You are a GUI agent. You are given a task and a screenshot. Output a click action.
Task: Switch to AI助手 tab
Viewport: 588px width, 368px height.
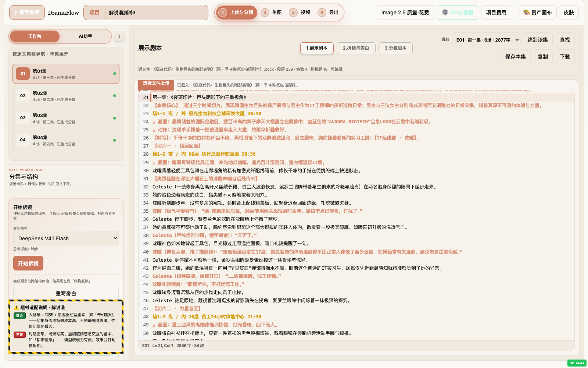[85, 36]
